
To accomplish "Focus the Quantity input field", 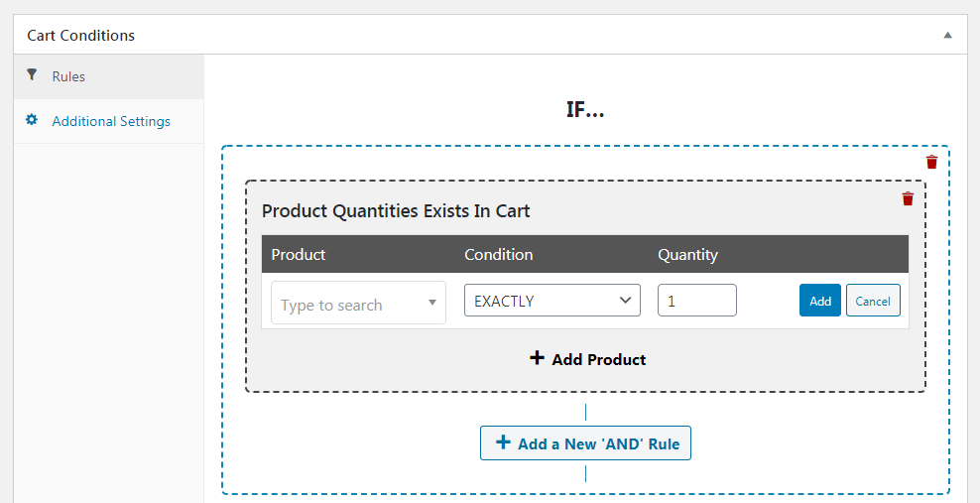I will point(697,301).
